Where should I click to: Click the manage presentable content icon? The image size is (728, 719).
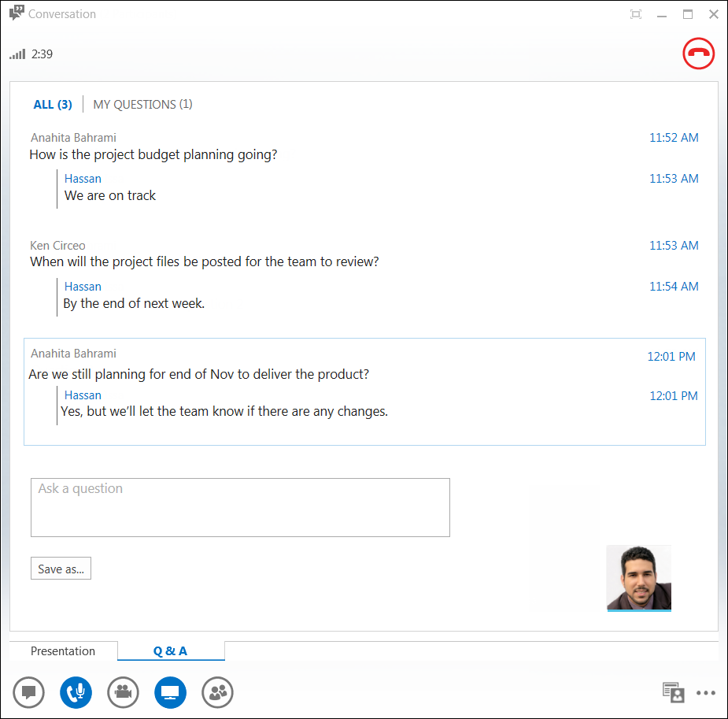[673, 692]
